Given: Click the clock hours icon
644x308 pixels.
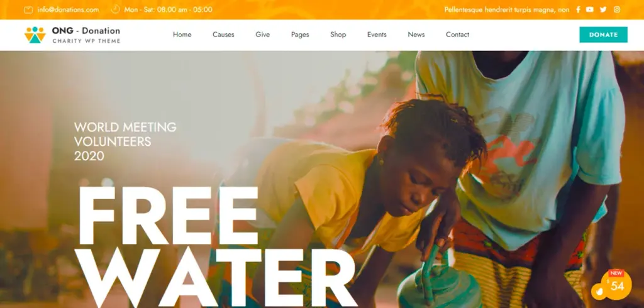Looking at the screenshot, I should [x=116, y=9].
